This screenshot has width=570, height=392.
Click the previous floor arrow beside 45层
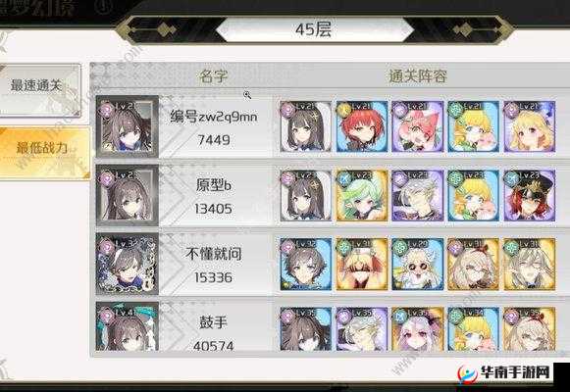[164, 29]
